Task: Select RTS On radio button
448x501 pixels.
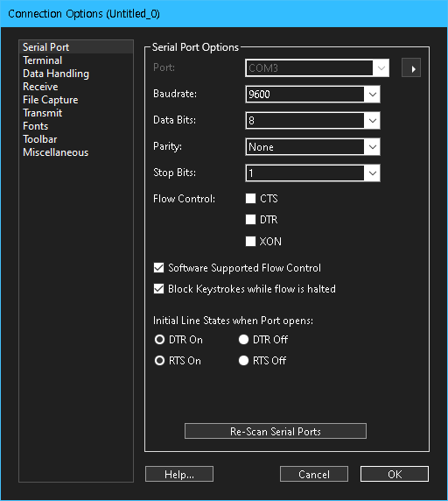Action: (x=159, y=361)
